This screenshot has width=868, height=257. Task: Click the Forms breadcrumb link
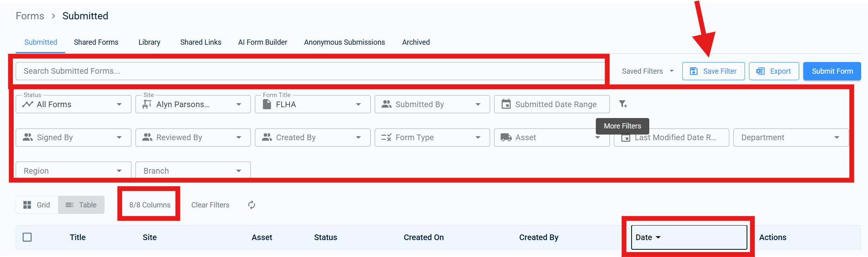click(x=30, y=16)
